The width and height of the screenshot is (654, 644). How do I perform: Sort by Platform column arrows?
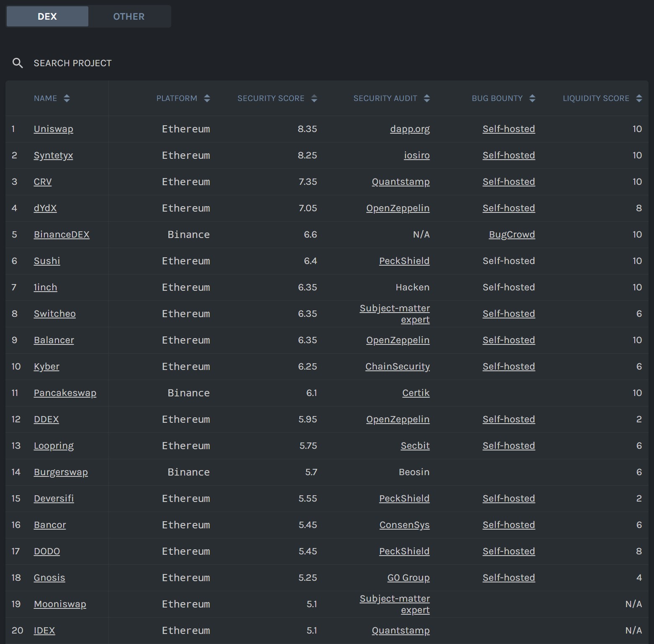207,98
